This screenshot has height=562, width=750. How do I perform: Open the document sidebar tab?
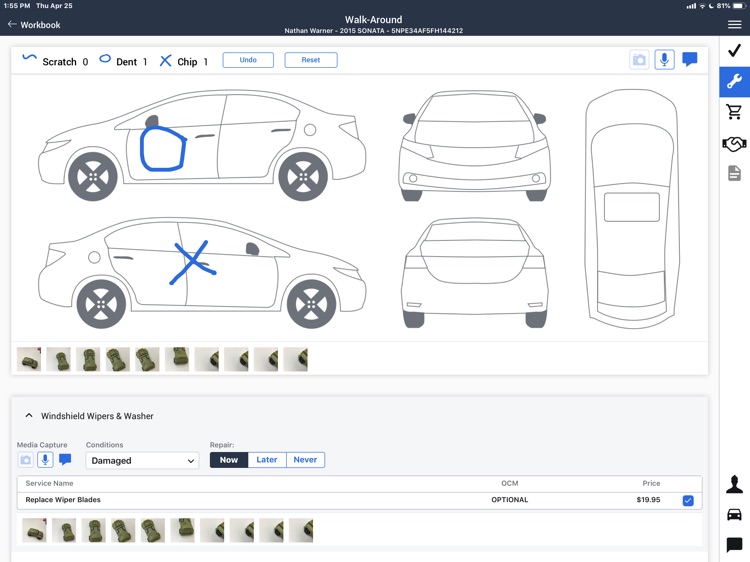(x=734, y=173)
